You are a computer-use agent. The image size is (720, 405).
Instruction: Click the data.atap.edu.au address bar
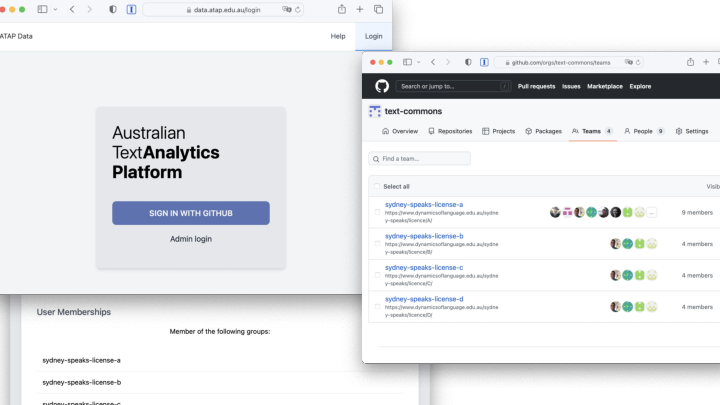click(223, 10)
